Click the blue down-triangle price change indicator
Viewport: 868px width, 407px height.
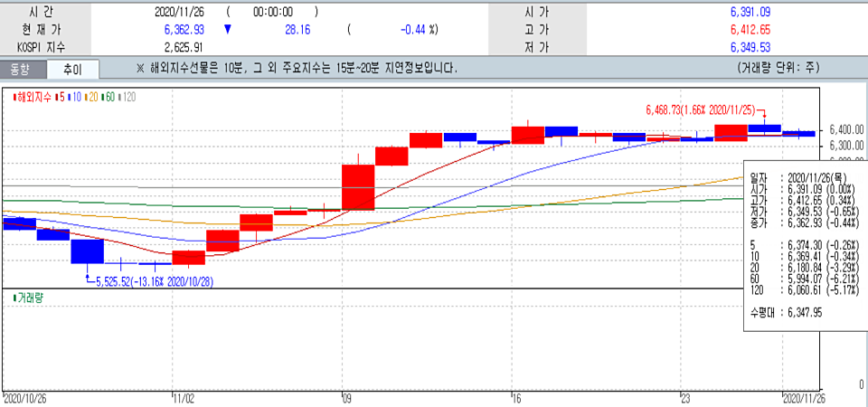pyautogui.click(x=228, y=30)
